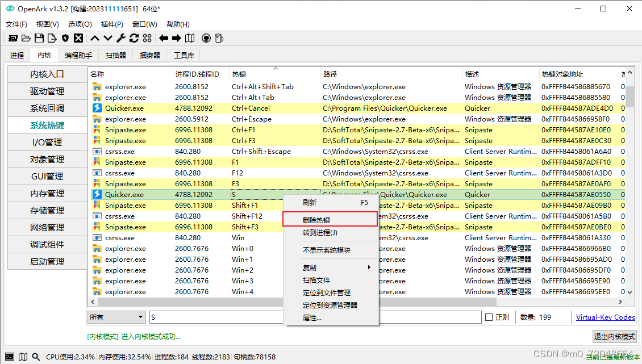Screen dimensions: 642x364
Task: Open the 帮助(H) menu
Action: click(x=178, y=24)
